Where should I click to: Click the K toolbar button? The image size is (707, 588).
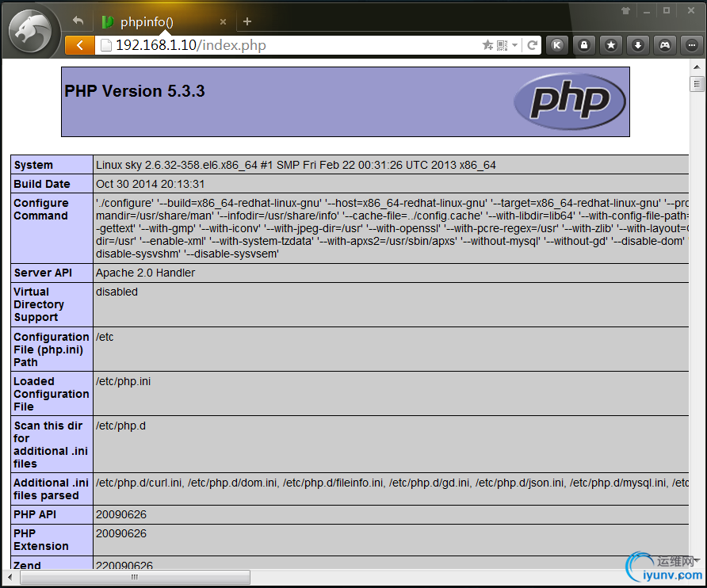pyautogui.click(x=557, y=45)
